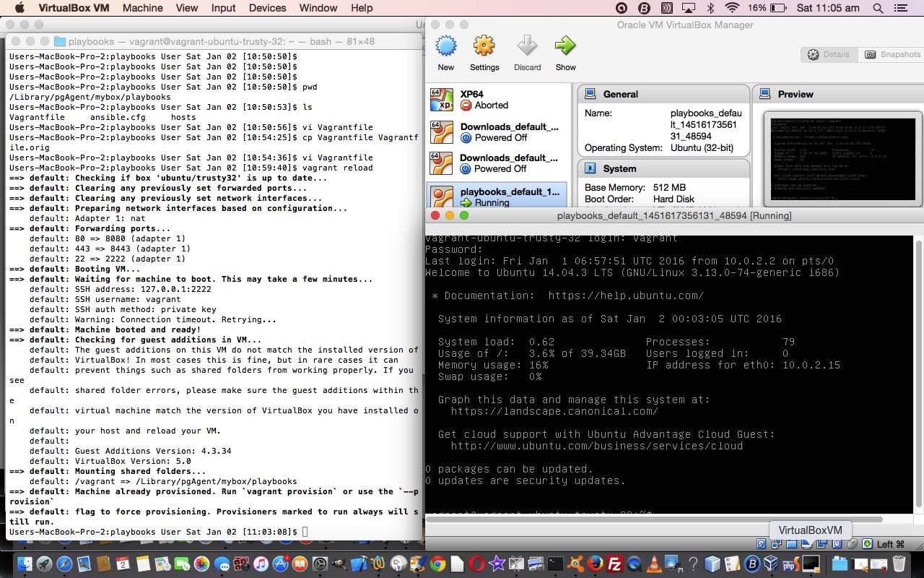This screenshot has width=924, height=578.
Task: Click the VM window vertical scrollbar
Action: [919, 374]
